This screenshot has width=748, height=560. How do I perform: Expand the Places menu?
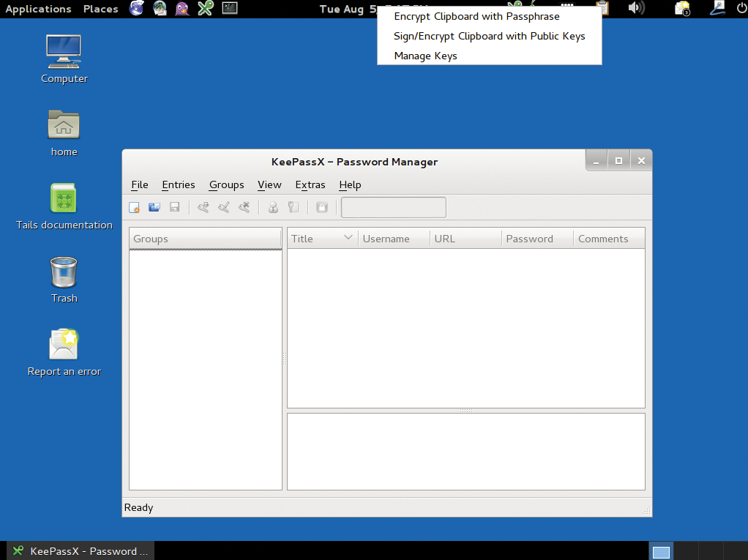click(100, 9)
